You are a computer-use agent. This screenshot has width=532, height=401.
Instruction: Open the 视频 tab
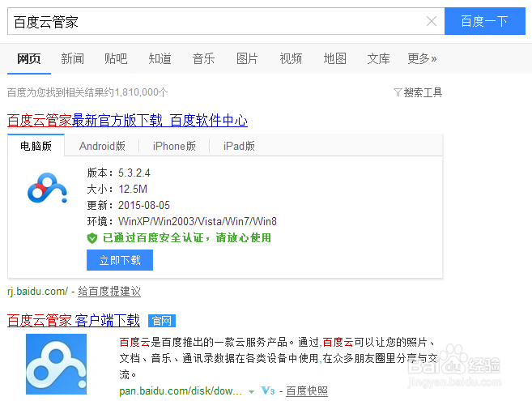[291, 59]
